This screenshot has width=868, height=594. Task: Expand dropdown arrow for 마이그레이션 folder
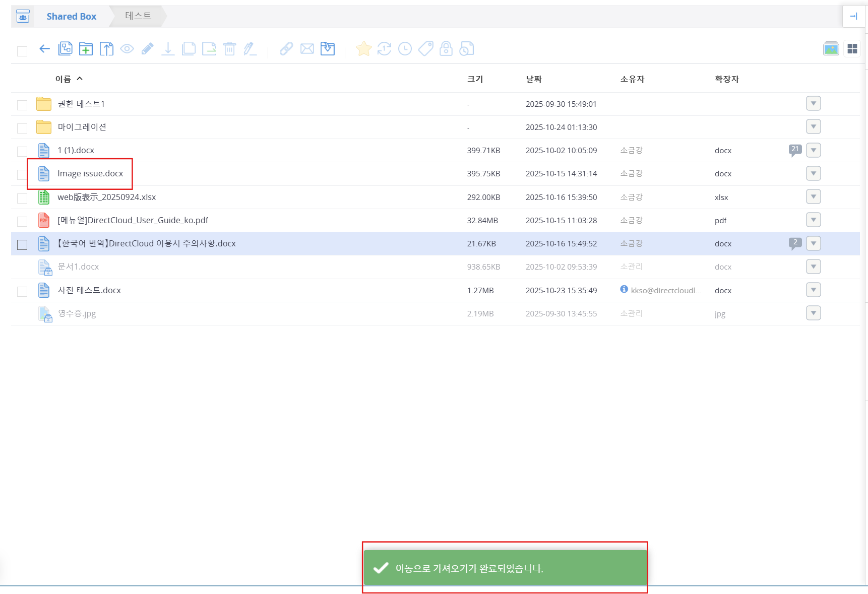(813, 127)
